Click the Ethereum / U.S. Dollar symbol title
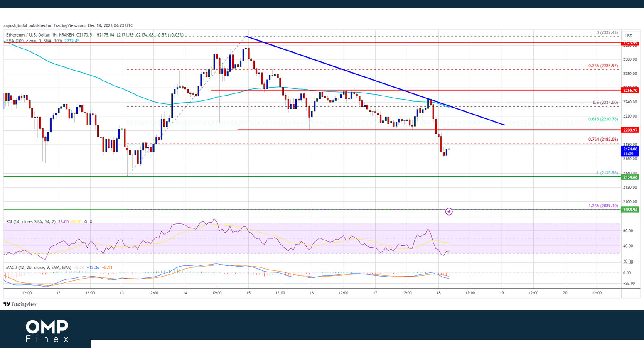Viewport: 644px width, 348px height. pos(27,35)
